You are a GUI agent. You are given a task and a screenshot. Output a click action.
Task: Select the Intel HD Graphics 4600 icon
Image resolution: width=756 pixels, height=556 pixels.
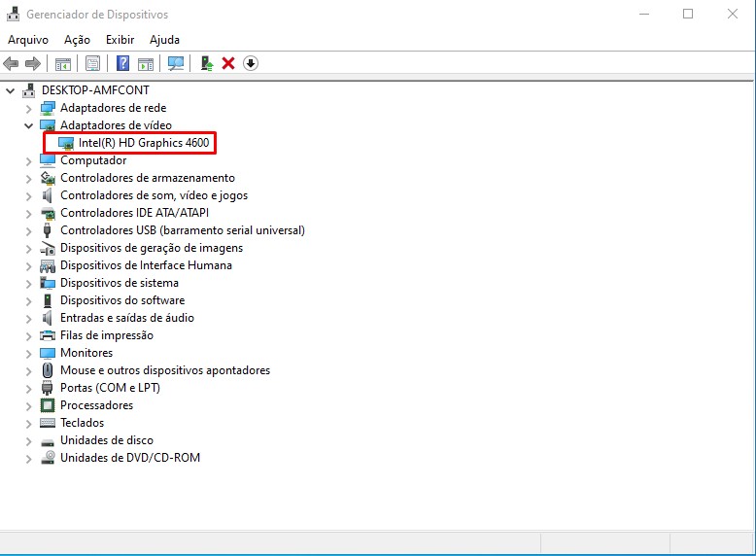coord(65,143)
